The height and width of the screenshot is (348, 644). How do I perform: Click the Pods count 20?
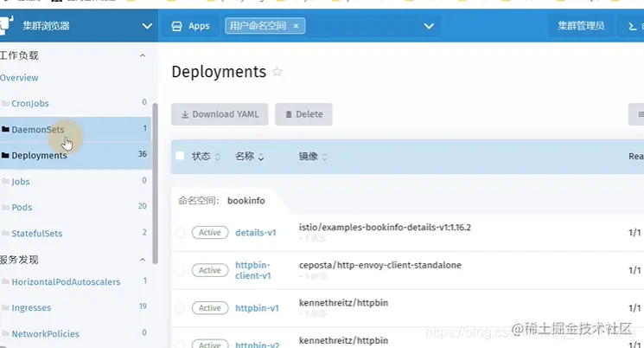click(142, 206)
